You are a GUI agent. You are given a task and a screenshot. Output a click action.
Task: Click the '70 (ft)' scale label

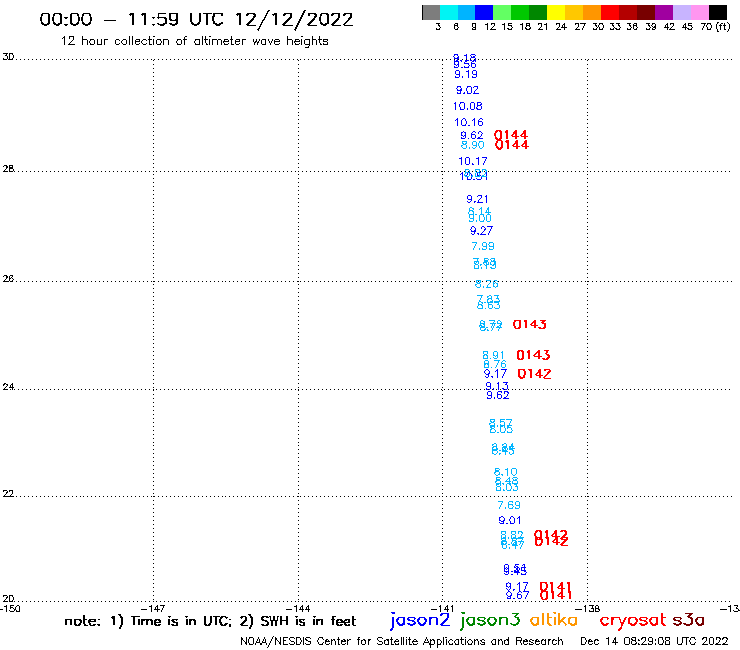pyautogui.click(x=715, y=26)
